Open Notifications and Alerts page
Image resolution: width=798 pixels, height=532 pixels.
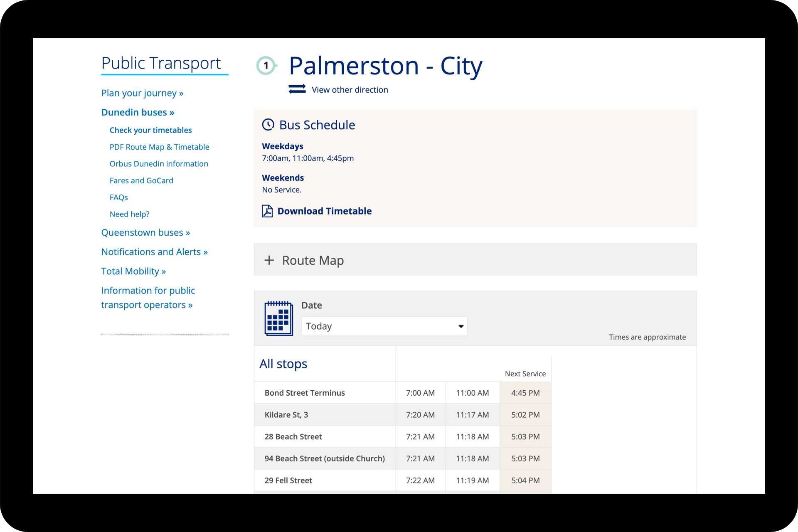154,252
